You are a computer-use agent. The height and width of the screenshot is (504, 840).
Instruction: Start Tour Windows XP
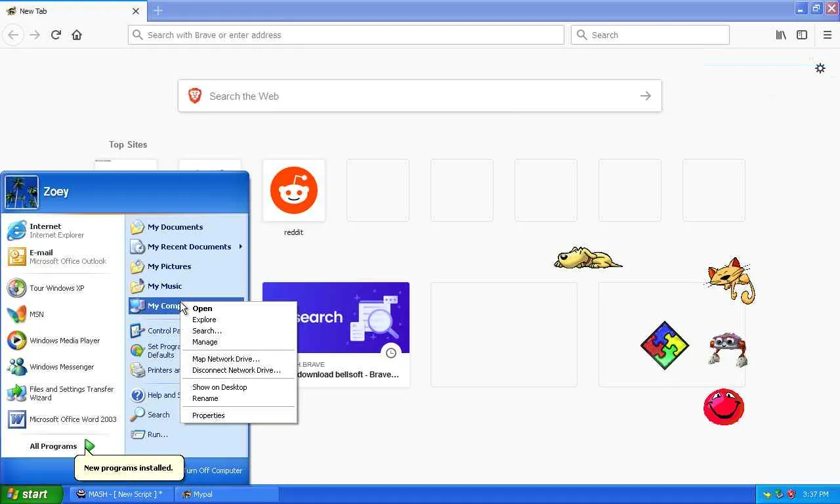[62, 288]
